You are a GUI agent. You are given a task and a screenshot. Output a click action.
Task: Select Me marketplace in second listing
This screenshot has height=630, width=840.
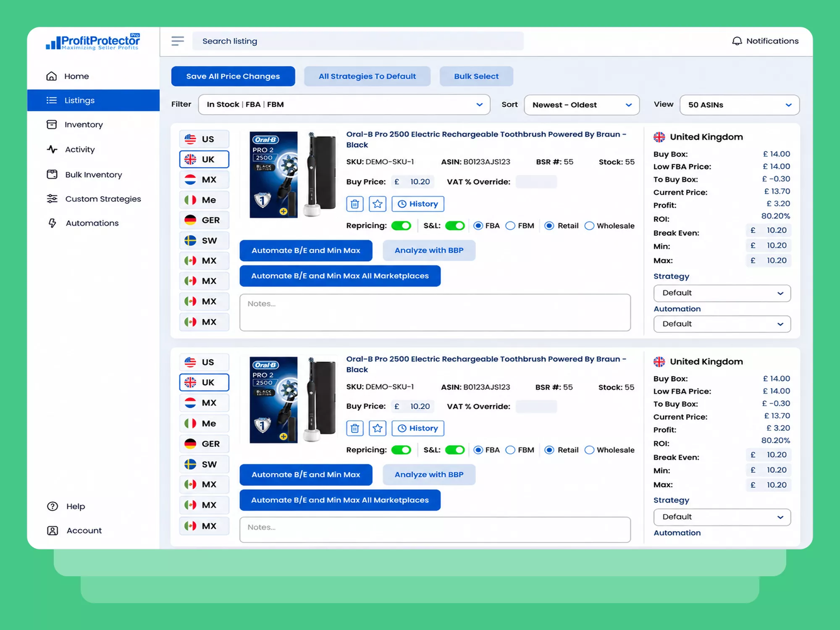[x=204, y=423]
